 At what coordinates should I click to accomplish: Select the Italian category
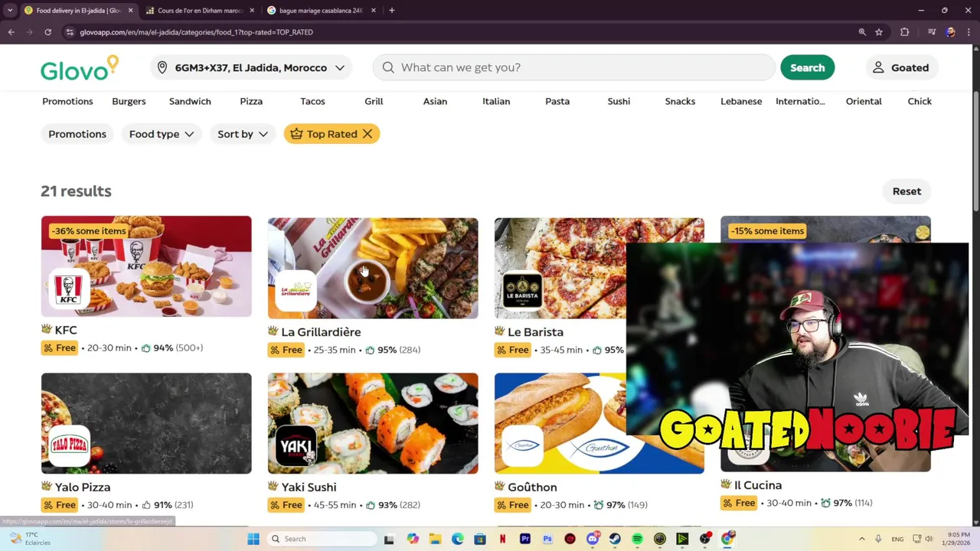[x=496, y=101]
